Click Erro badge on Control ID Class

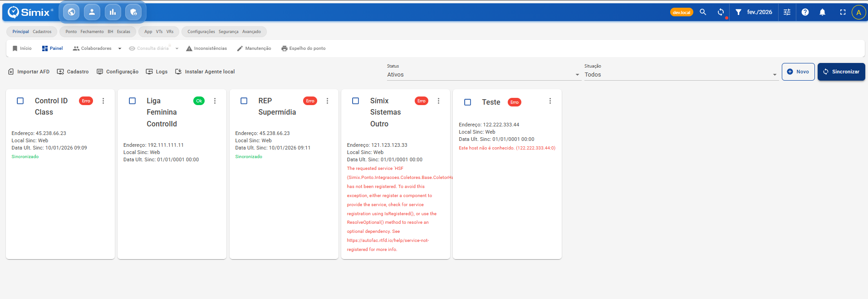tap(86, 101)
